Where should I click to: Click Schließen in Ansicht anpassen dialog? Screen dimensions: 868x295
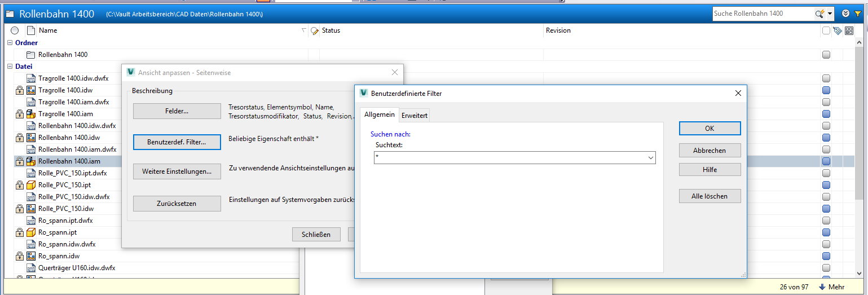316,234
